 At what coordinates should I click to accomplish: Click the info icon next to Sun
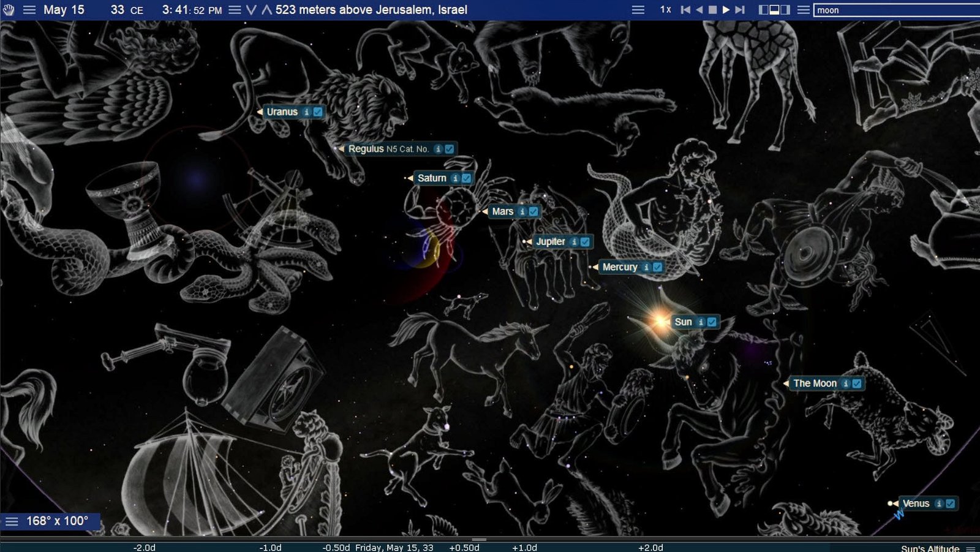701,322
